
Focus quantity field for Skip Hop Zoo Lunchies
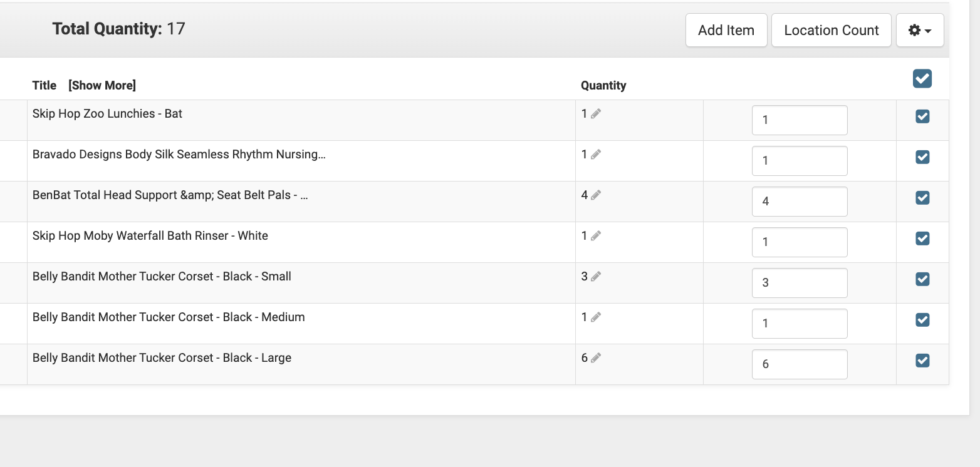click(800, 120)
